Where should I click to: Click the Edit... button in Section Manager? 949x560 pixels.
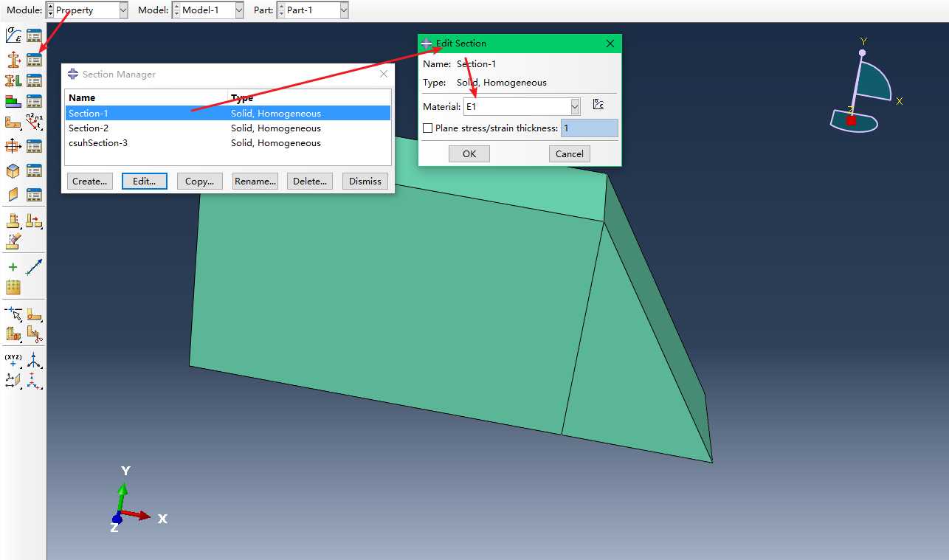point(145,181)
